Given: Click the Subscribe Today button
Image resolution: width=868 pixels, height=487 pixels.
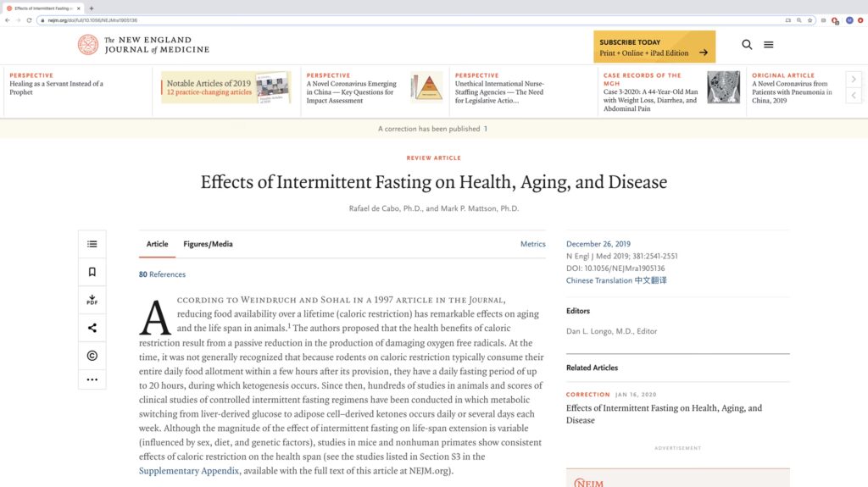Looking at the screenshot, I should 654,47.
